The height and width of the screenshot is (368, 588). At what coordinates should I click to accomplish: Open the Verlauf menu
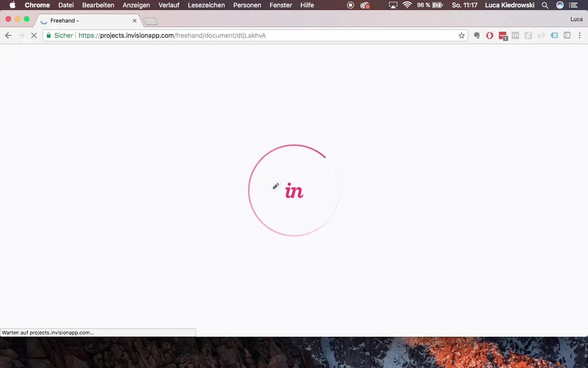point(169,5)
